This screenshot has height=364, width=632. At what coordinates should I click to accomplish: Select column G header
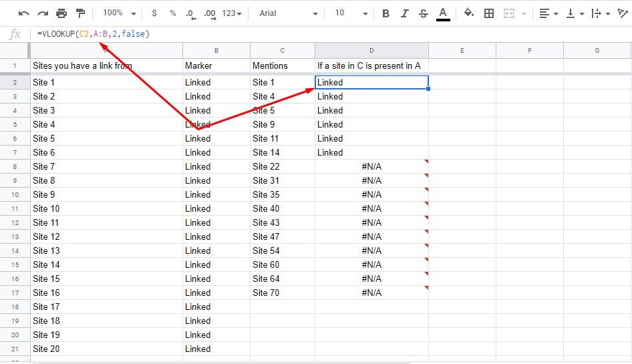[x=597, y=50]
